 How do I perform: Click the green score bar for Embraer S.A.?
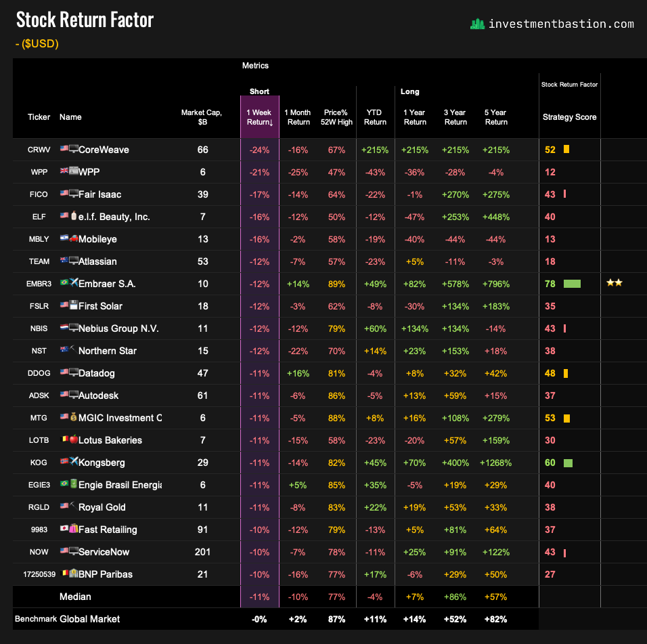coord(572,284)
